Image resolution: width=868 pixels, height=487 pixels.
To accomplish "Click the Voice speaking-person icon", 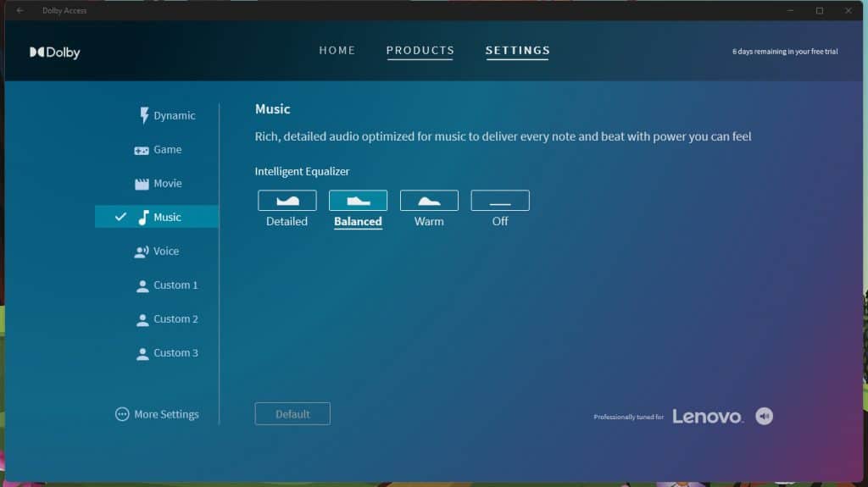I will click(x=142, y=252).
